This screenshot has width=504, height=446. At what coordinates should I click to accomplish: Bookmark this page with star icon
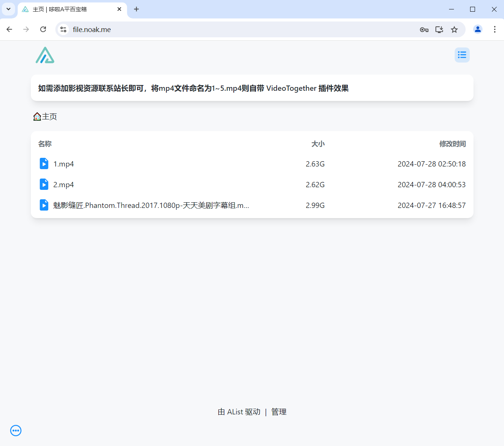[454, 29]
